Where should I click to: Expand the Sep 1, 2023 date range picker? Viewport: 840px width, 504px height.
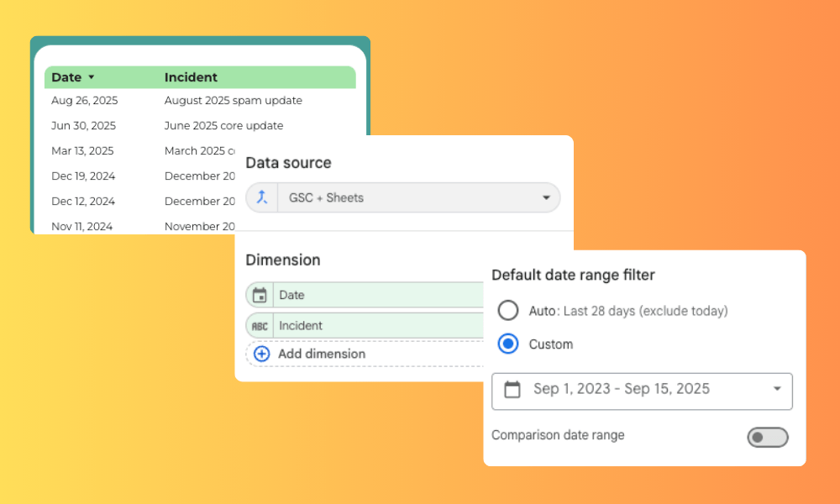coord(642,389)
